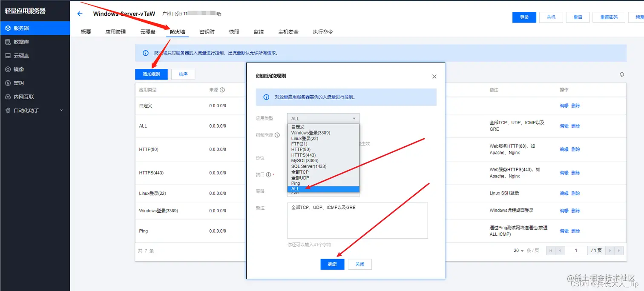The height and width of the screenshot is (291, 644).
Task: Click the back arrow beside Windows Server-vTaW
Action: [x=79, y=13]
